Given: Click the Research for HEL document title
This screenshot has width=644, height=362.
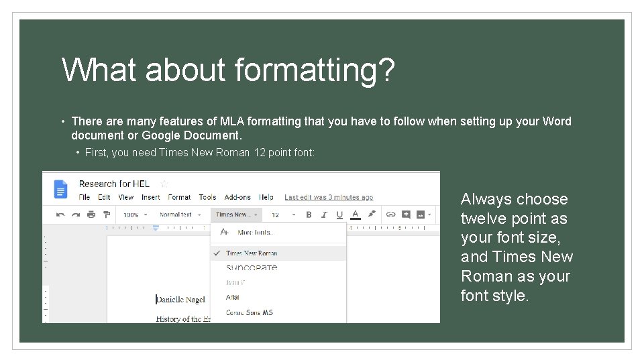Looking at the screenshot, I should tap(114, 184).
